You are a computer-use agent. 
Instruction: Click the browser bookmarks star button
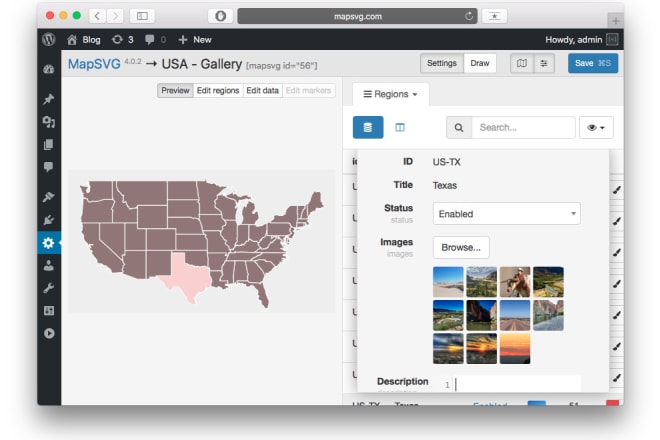pos(495,16)
